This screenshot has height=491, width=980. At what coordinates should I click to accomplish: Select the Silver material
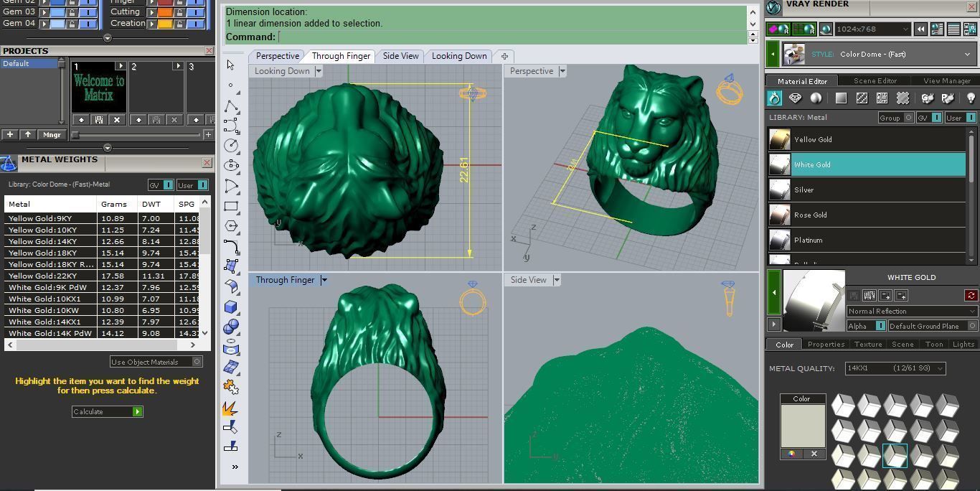point(867,190)
